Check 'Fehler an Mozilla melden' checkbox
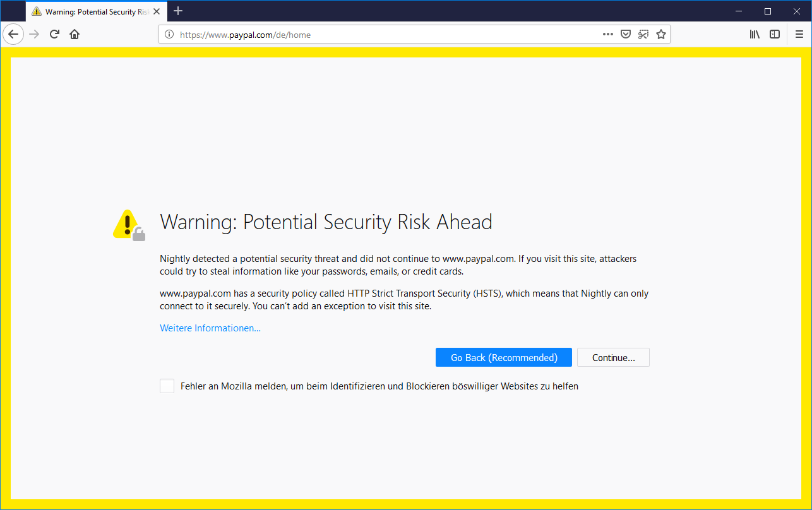The image size is (812, 510). [x=167, y=386]
